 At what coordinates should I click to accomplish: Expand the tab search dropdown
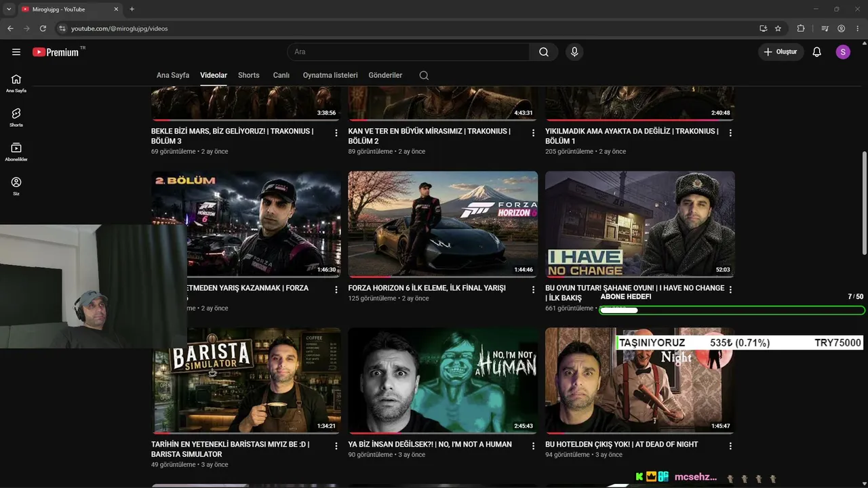[x=9, y=9]
